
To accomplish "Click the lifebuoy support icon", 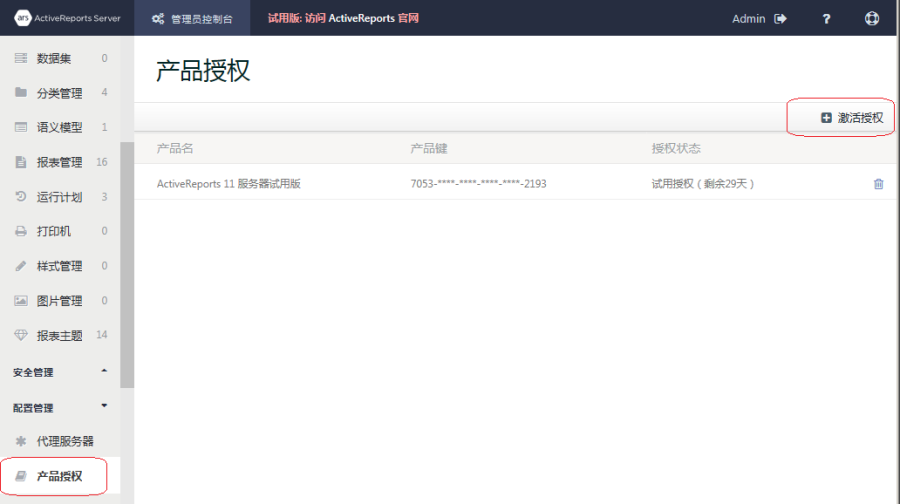I will pos(872,18).
